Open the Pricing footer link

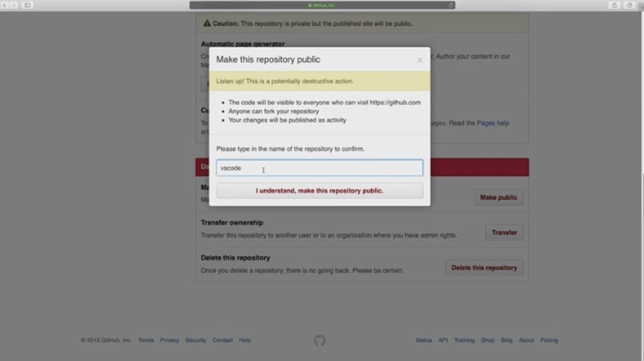pyautogui.click(x=549, y=340)
